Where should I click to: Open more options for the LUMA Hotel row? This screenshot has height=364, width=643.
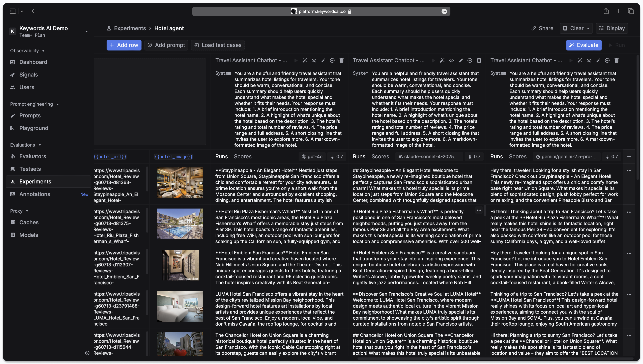[629, 295]
